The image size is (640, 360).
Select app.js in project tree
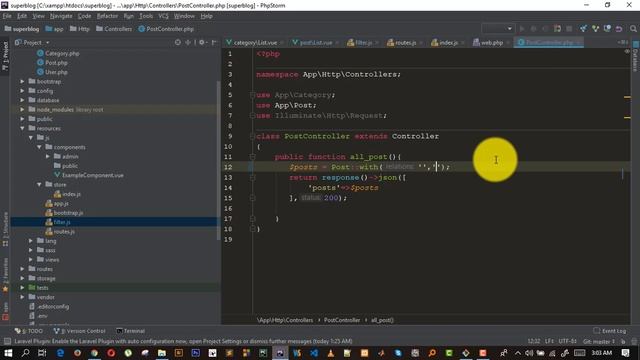pos(57,204)
